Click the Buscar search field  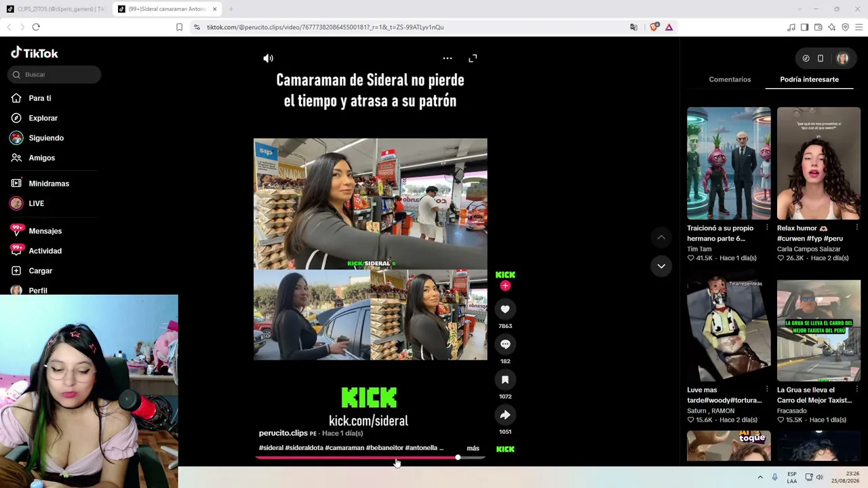tap(54, 75)
